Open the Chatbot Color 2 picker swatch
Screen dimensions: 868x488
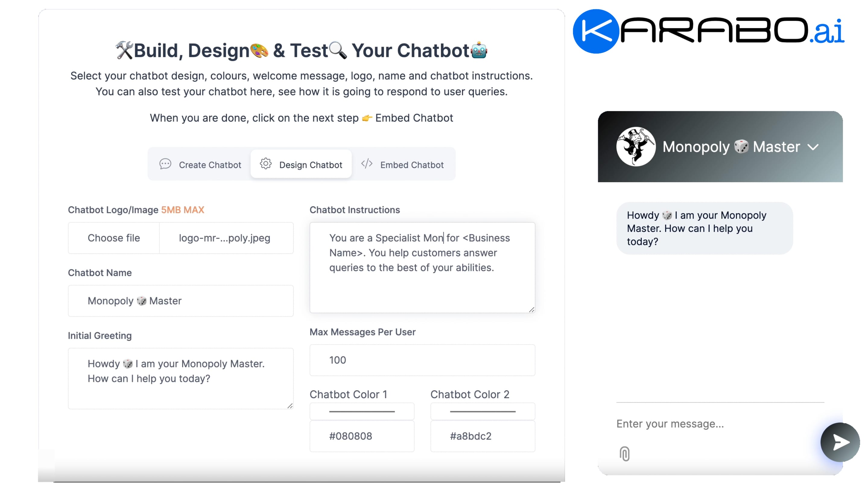[483, 411]
